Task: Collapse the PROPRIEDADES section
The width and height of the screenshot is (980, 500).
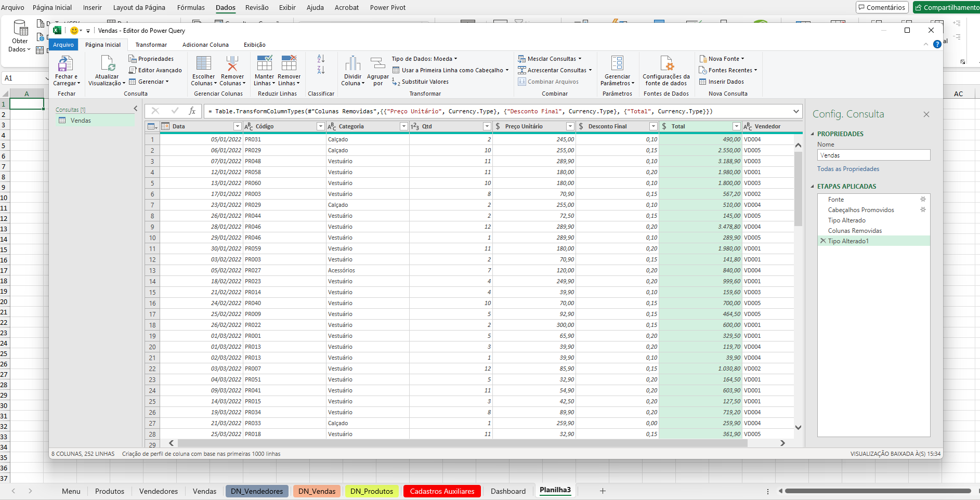Action: 813,134
